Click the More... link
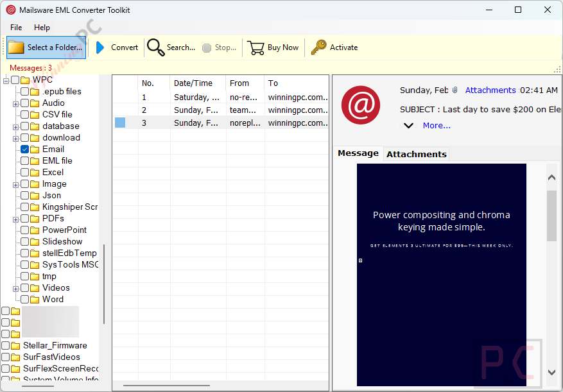The height and width of the screenshot is (392, 563). [437, 126]
